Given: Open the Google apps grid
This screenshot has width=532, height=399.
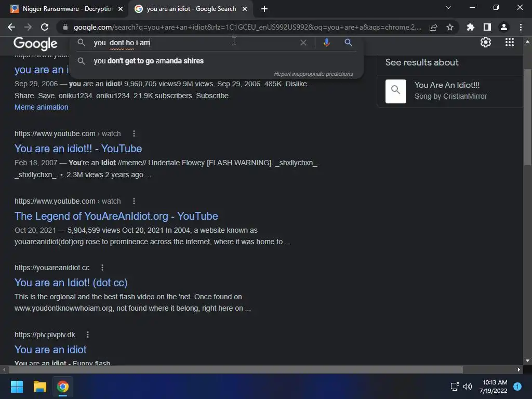Looking at the screenshot, I should click(510, 43).
